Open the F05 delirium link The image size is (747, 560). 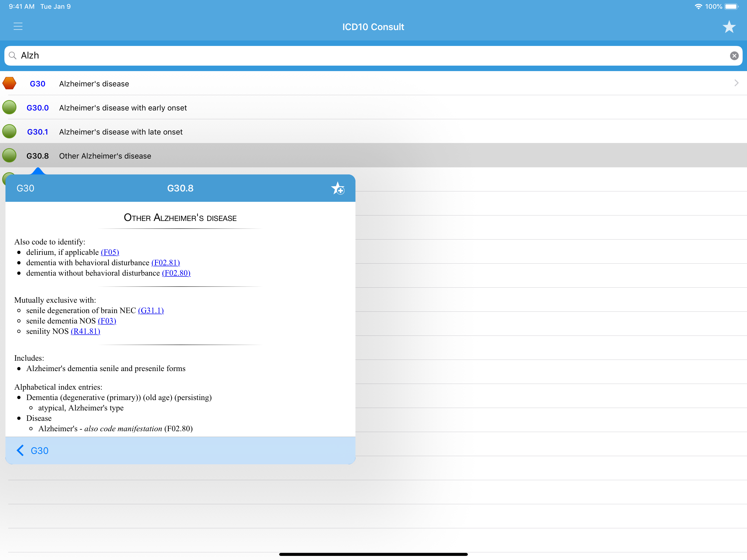(110, 252)
